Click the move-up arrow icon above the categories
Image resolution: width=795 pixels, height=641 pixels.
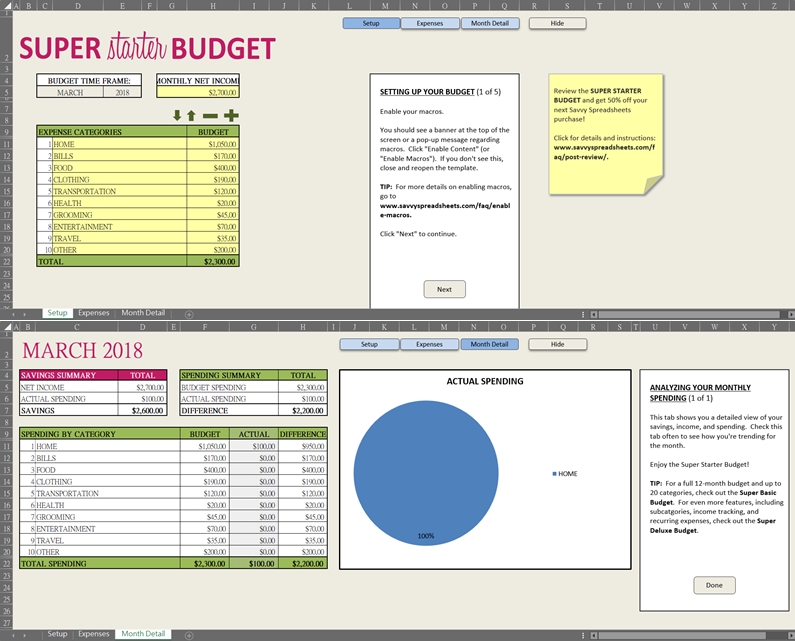[191, 116]
